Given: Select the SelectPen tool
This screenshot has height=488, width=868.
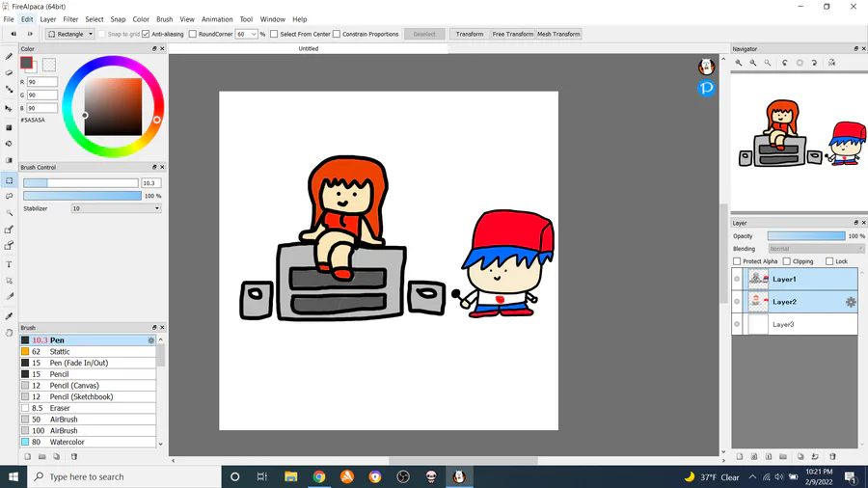Looking at the screenshot, I should [x=9, y=230].
